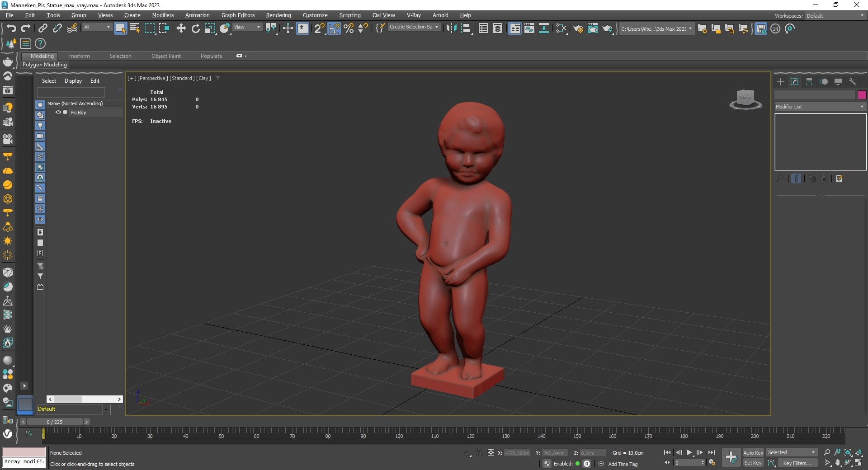Toggle the Scene Explorer icon
868x470 pixels.
[483, 28]
